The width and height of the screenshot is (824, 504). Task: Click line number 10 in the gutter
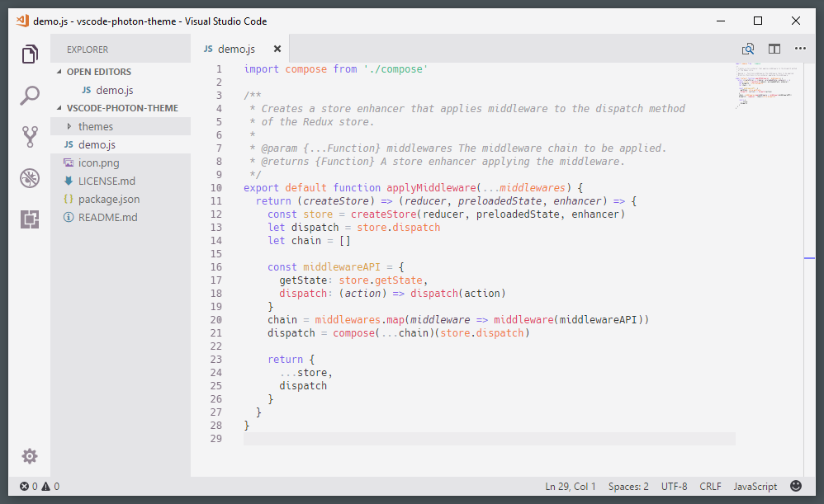(x=216, y=187)
